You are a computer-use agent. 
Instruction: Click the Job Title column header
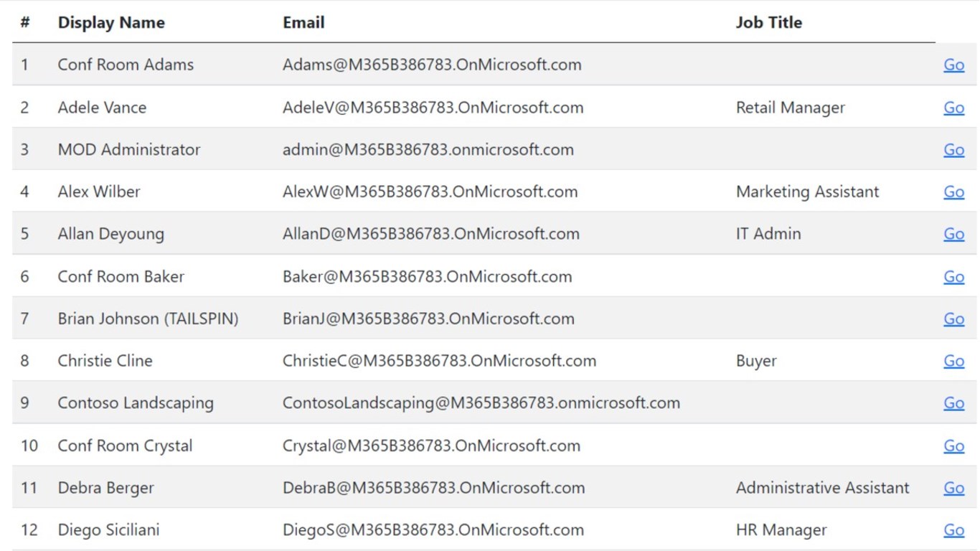768,22
